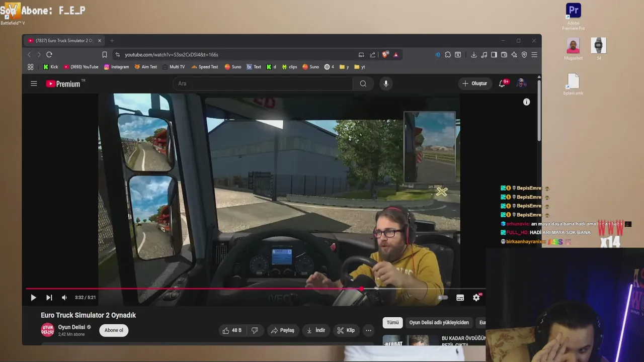Viewport: 644px width, 362px height.
Task: Bookmark this page with the bookmark icon
Action: (x=105, y=54)
